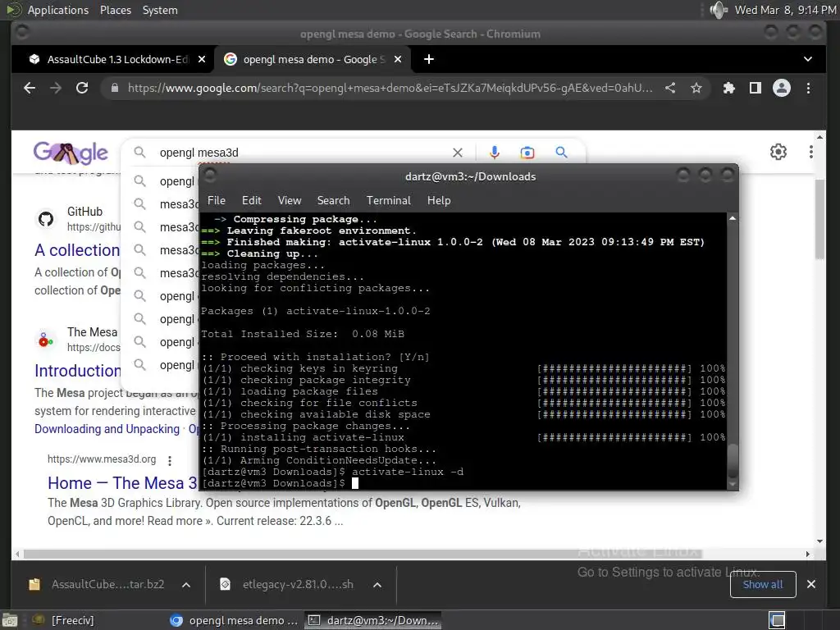Open the terminal File menu
Viewport: 840px width, 630px height.
[x=217, y=200]
